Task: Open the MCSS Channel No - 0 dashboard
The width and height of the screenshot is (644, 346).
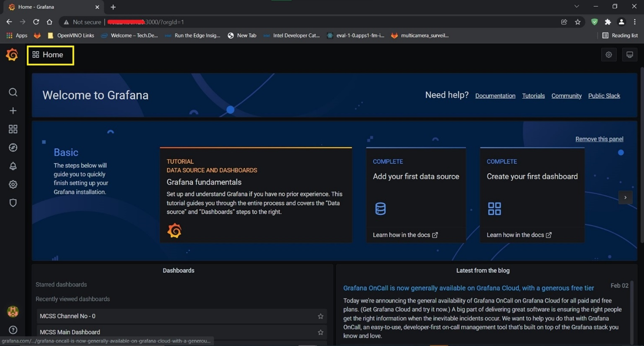Action: pyautogui.click(x=67, y=316)
